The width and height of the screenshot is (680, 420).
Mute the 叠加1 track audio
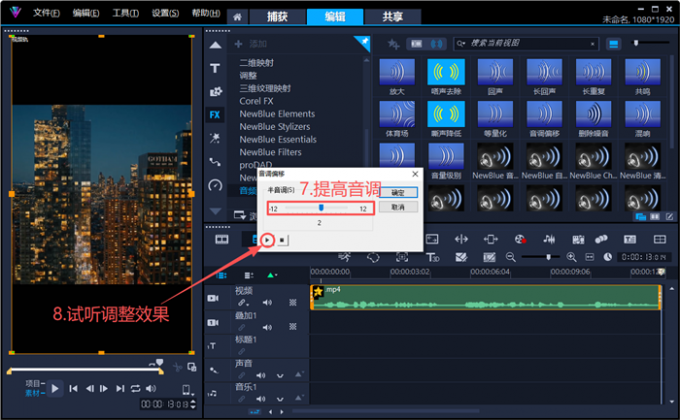(267, 327)
